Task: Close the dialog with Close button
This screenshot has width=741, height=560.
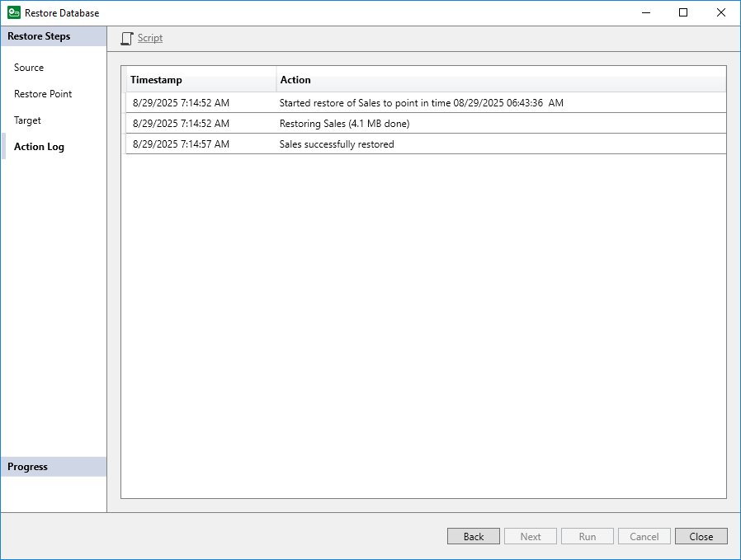Action: coord(701,536)
